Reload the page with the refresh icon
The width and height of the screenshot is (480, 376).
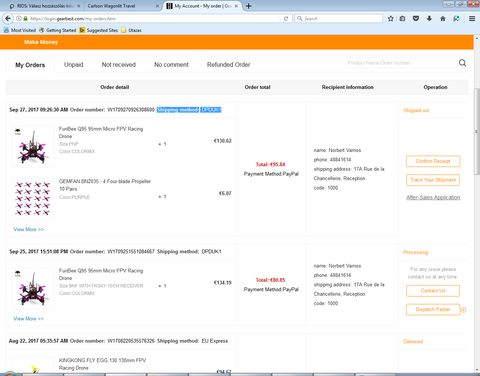tap(286, 19)
